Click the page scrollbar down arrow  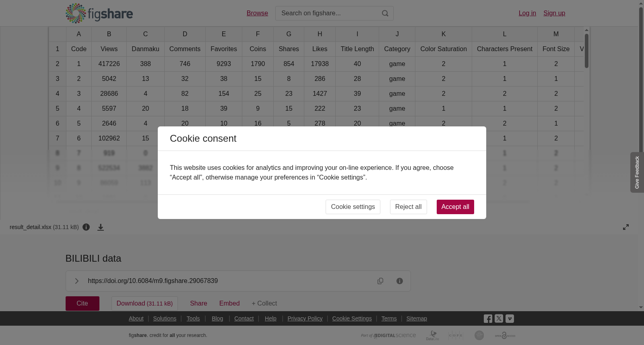coord(641,308)
